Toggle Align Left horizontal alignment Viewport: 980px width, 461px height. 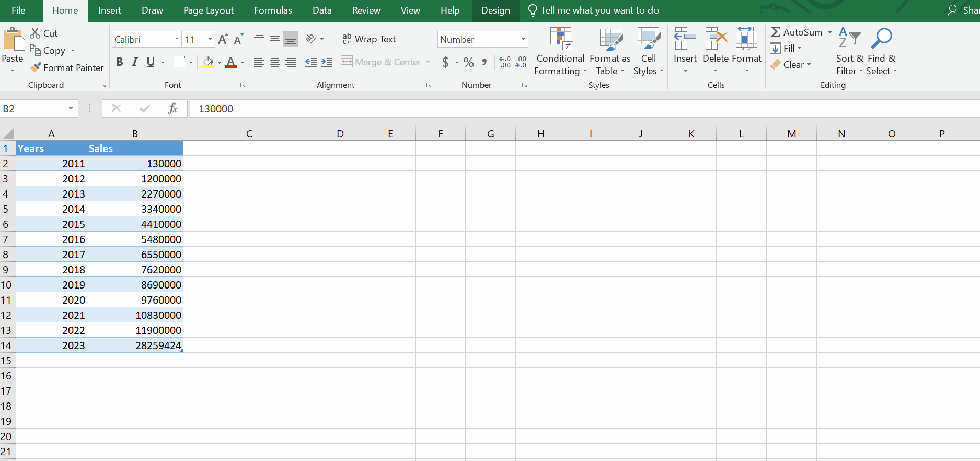[259, 62]
